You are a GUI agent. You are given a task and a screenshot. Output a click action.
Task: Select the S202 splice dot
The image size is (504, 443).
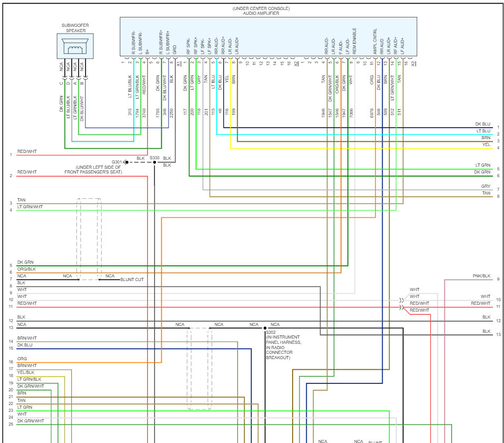(265, 328)
